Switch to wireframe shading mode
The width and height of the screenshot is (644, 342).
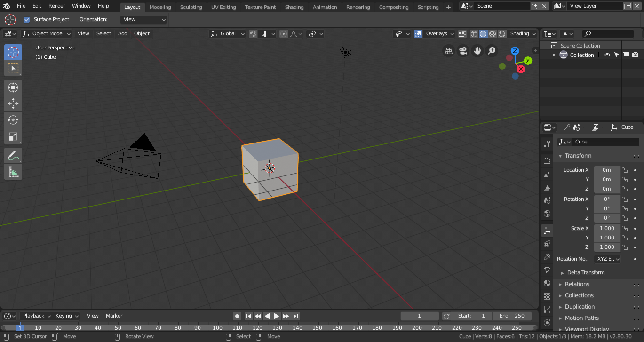474,33
